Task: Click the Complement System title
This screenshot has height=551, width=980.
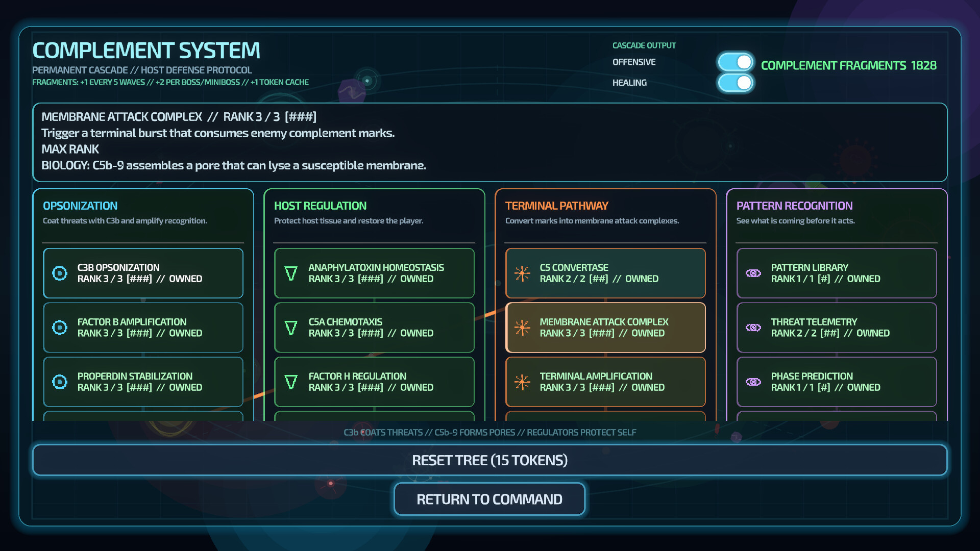Action: coord(146,51)
